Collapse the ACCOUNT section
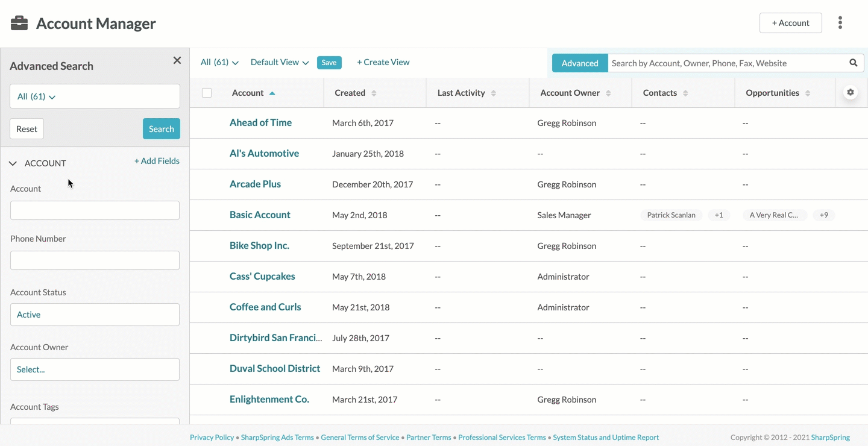 click(13, 163)
